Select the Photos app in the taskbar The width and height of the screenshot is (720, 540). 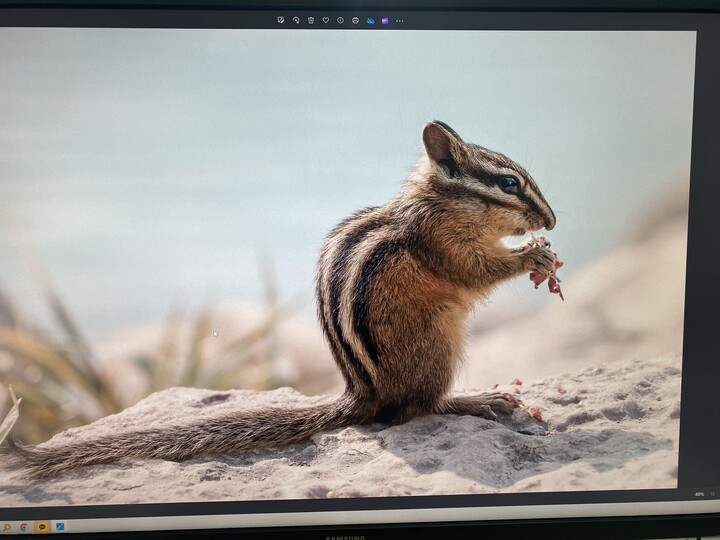(x=60, y=526)
